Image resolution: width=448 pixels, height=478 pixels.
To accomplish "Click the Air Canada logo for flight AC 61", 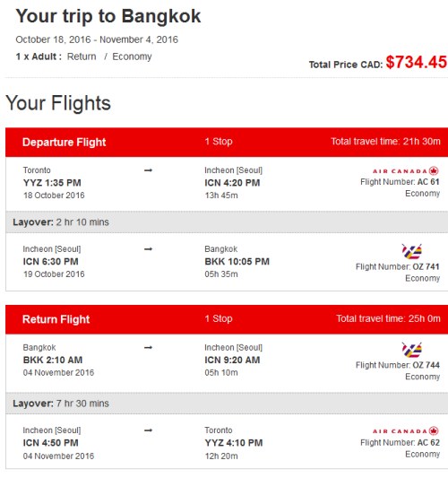I will click(x=406, y=170).
